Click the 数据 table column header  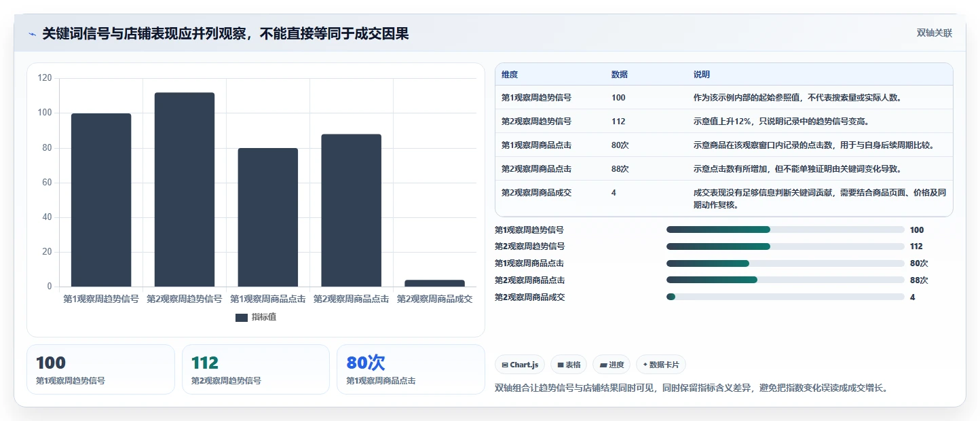[x=620, y=75]
